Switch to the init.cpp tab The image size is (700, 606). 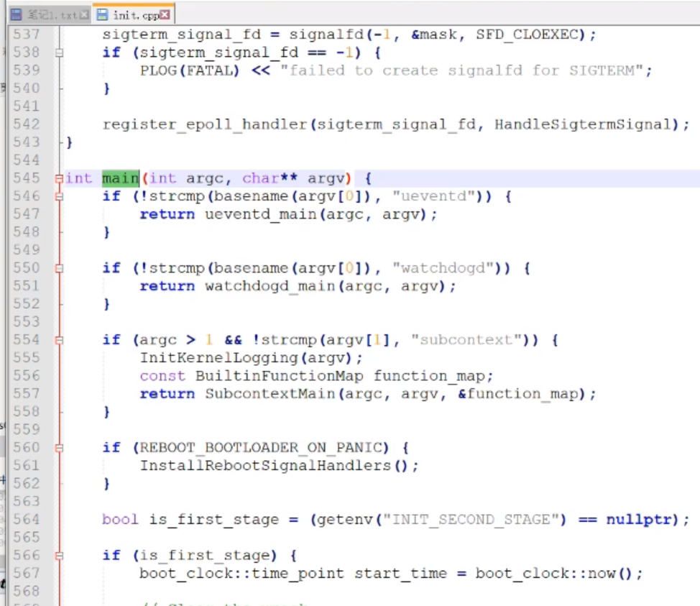click(136, 15)
